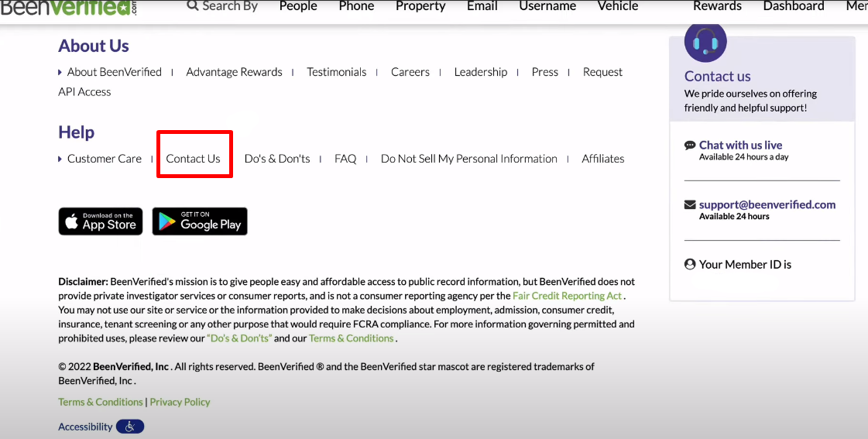868x439 pixels.
Task: Click Contact Us under Help
Action: [x=194, y=159]
